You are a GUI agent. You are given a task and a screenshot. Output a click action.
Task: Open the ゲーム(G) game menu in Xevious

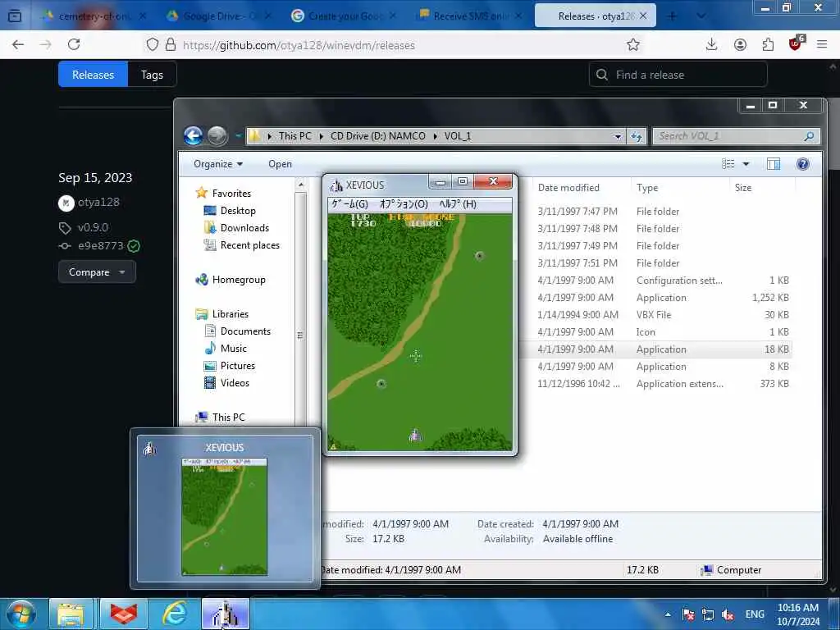click(x=349, y=204)
